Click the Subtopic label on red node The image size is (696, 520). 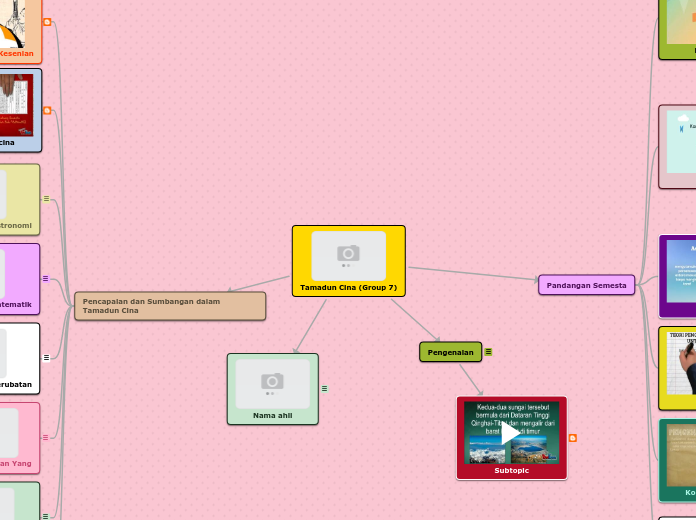pyautogui.click(x=511, y=470)
